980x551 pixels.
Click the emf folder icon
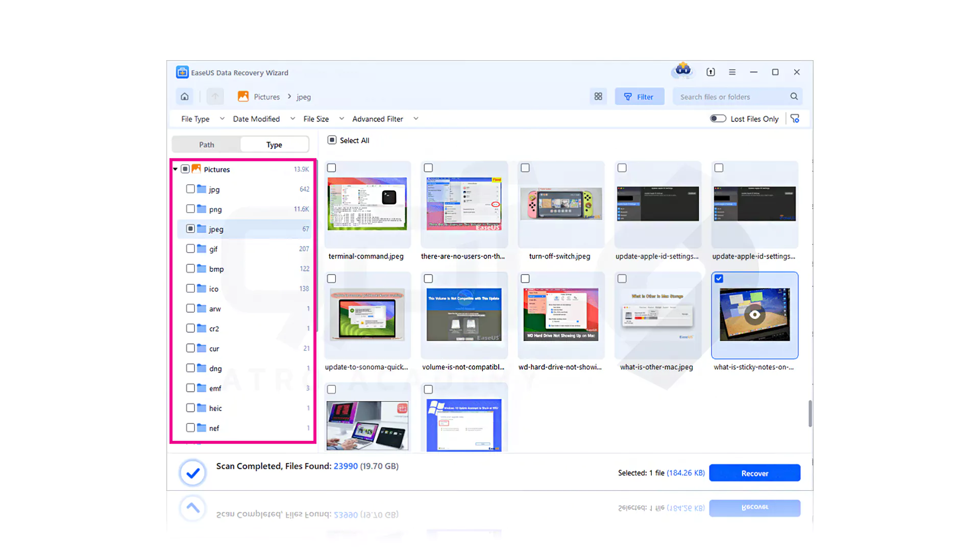tap(202, 388)
